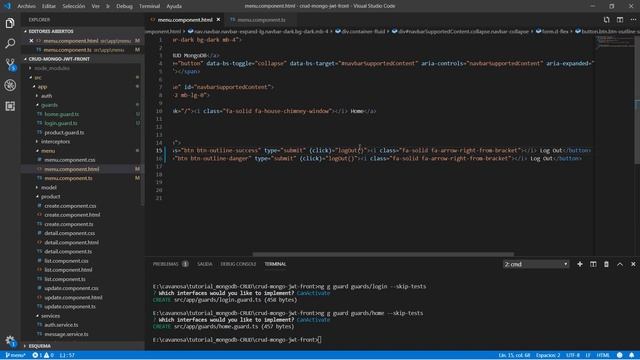Split the editor to the right
The image size is (640, 360).
pyautogui.click(x=620, y=20)
